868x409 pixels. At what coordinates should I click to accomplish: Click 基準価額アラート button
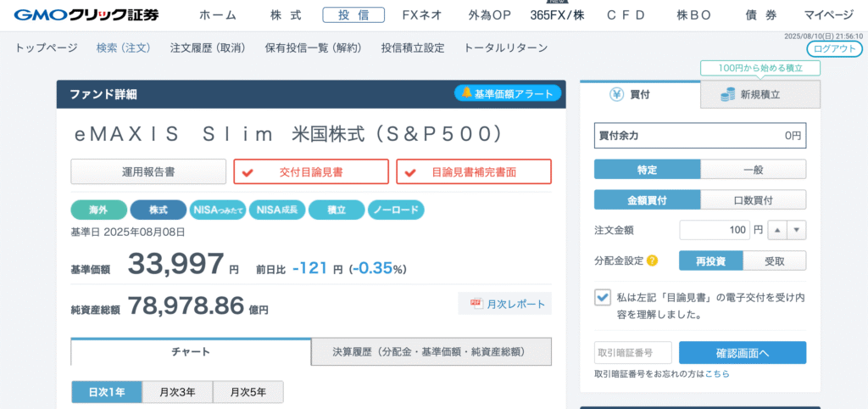click(508, 93)
